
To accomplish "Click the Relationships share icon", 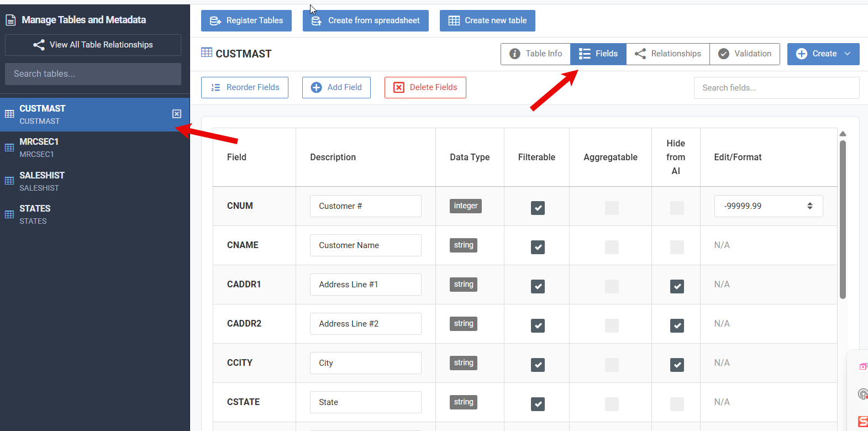I will [x=640, y=54].
